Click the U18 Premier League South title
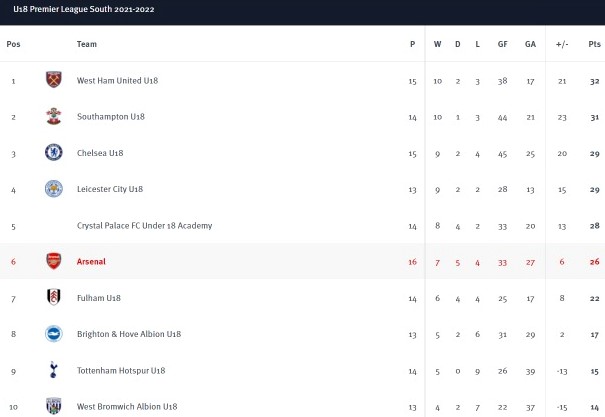The width and height of the screenshot is (605, 417). [84, 9]
